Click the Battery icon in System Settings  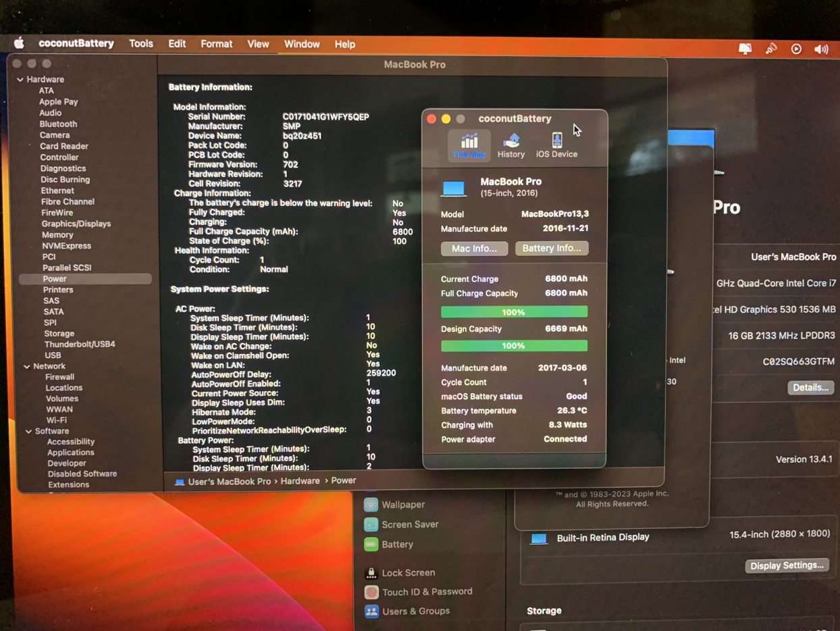click(x=371, y=545)
